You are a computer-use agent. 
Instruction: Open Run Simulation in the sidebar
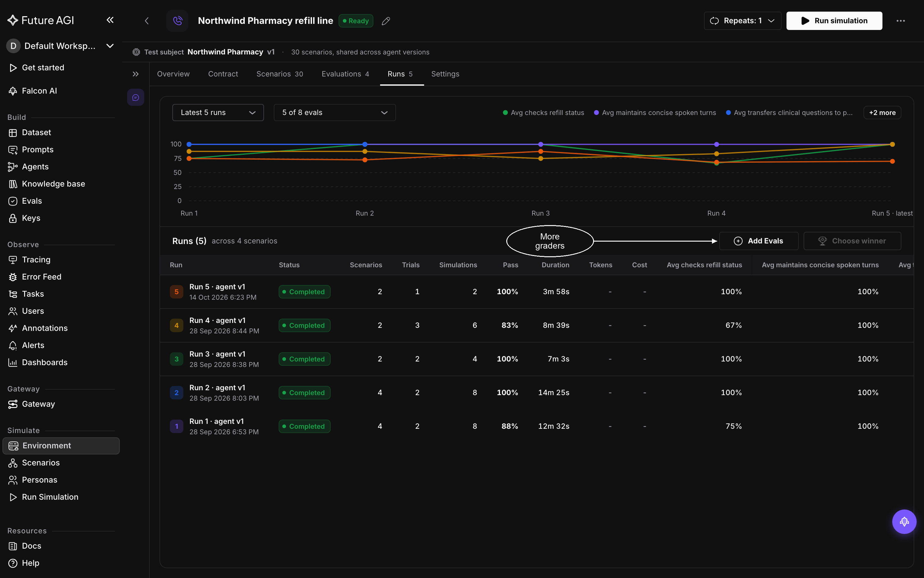50,497
